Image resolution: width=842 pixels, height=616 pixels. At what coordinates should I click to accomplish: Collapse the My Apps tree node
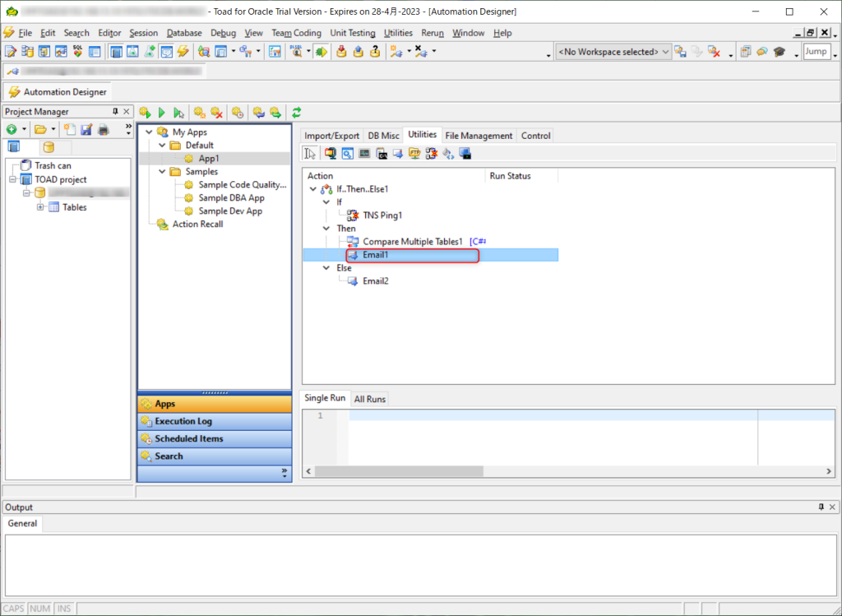pos(150,132)
